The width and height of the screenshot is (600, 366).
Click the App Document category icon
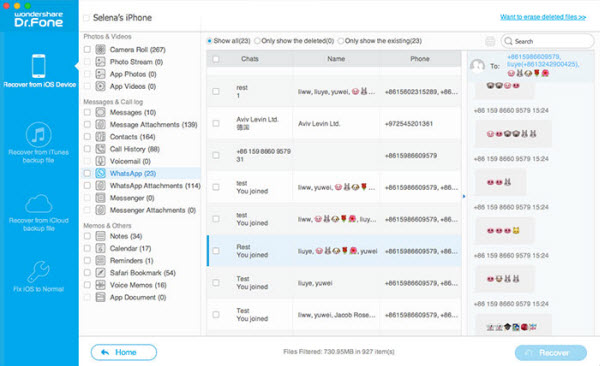click(100, 297)
